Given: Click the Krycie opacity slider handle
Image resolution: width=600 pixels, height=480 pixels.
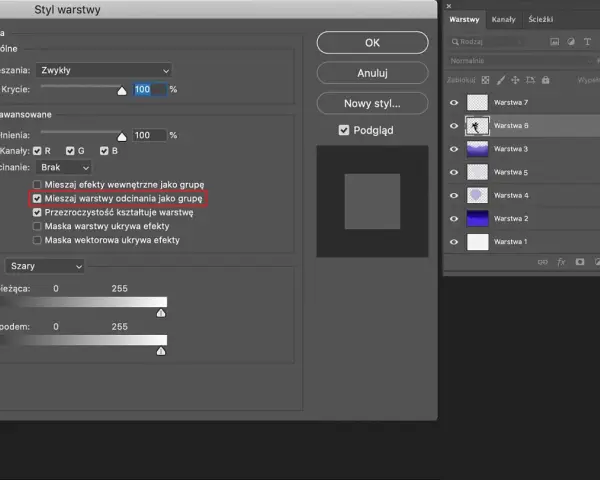Looking at the screenshot, I should pos(122,91).
